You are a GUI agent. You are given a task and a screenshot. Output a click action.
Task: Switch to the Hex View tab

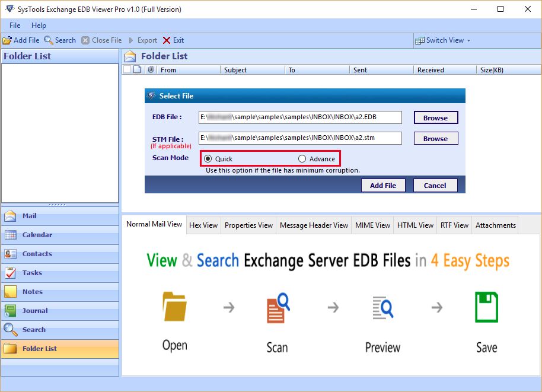click(203, 225)
